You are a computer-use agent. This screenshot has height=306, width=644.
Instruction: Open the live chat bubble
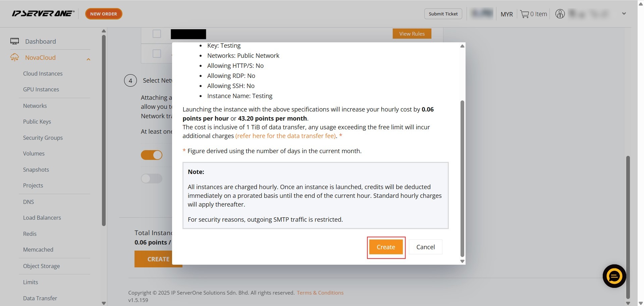coord(614,276)
